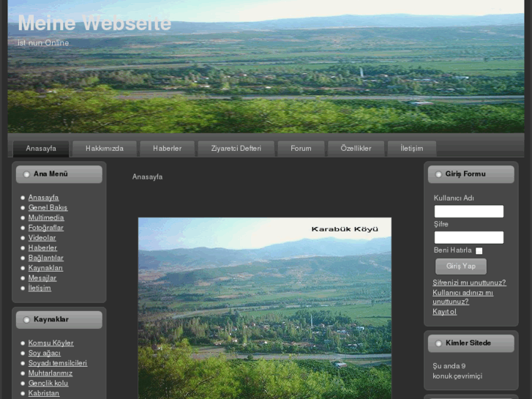Click the Giriş Formu panel header
The width and height of the screenshot is (532, 399).
click(471, 174)
